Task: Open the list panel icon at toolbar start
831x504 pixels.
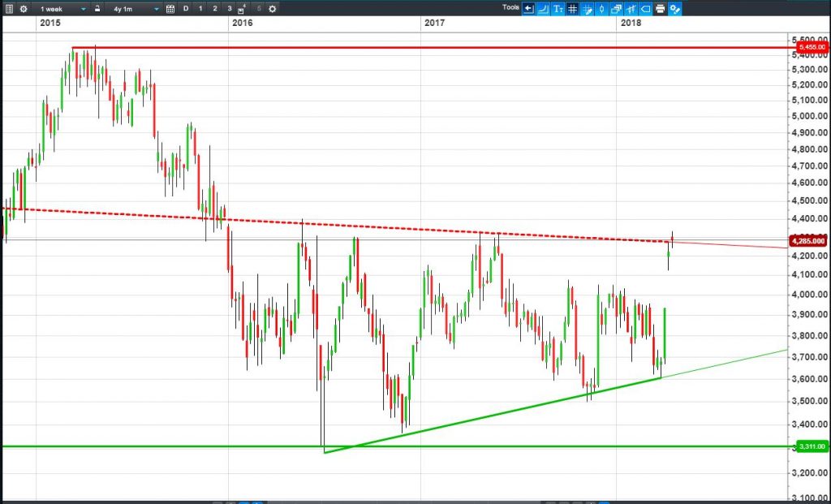Action: point(9,9)
